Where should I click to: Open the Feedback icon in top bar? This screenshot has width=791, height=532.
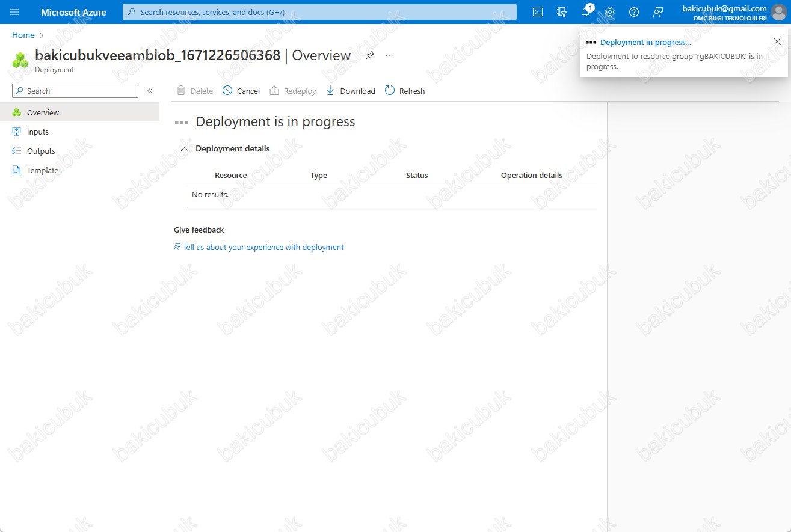tap(658, 12)
